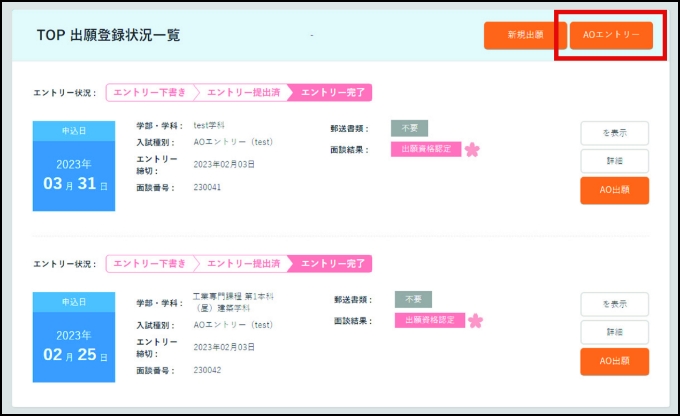Viewport: 680px width, 416px height.
Task: Open 詳細 for the 02月25日 entry
Action: (x=614, y=332)
